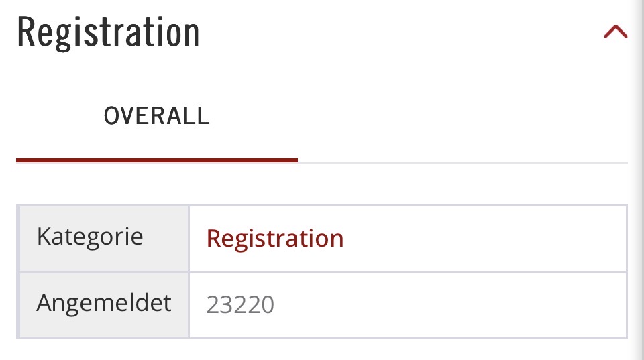Click the blank space right of the Registration link
This screenshot has height=360, width=644.
pos(483,238)
